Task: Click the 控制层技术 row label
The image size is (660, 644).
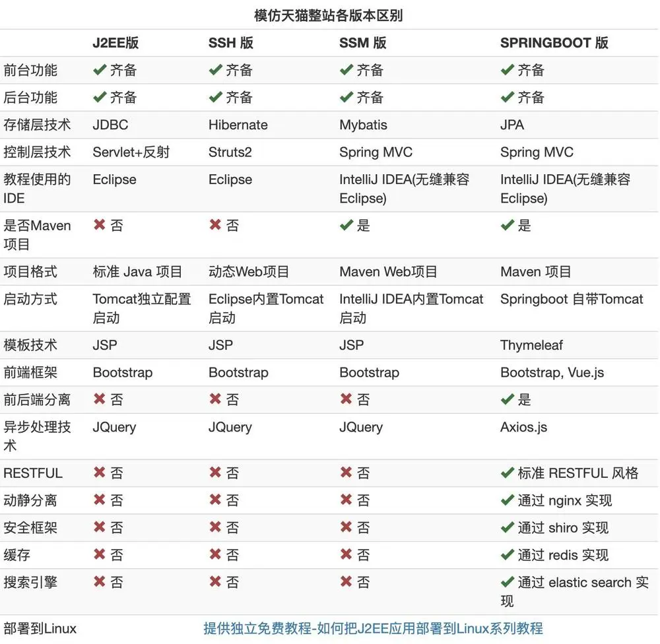Action: click(x=36, y=152)
